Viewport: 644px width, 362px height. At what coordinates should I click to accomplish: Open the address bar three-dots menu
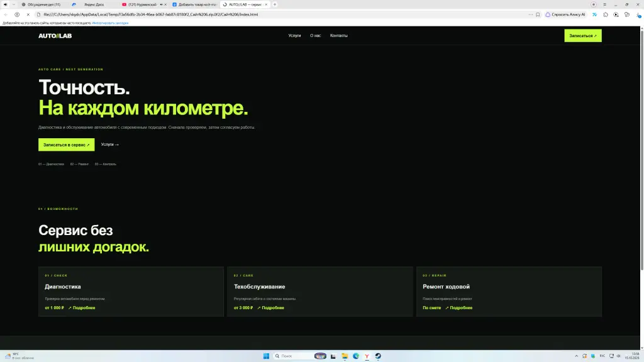pyautogui.click(x=531, y=14)
